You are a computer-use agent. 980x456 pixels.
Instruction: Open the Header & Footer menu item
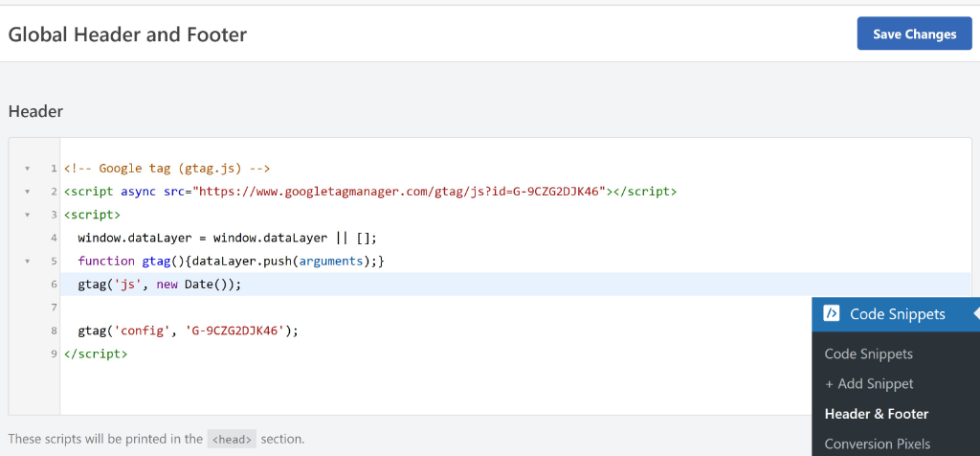[x=877, y=414]
